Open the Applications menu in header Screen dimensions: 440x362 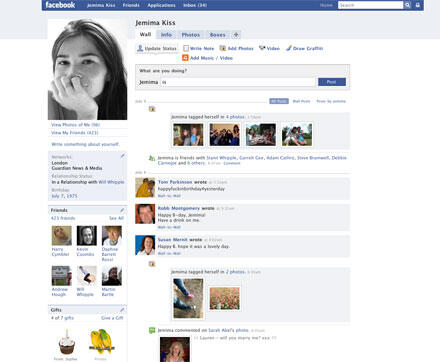(161, 5)
